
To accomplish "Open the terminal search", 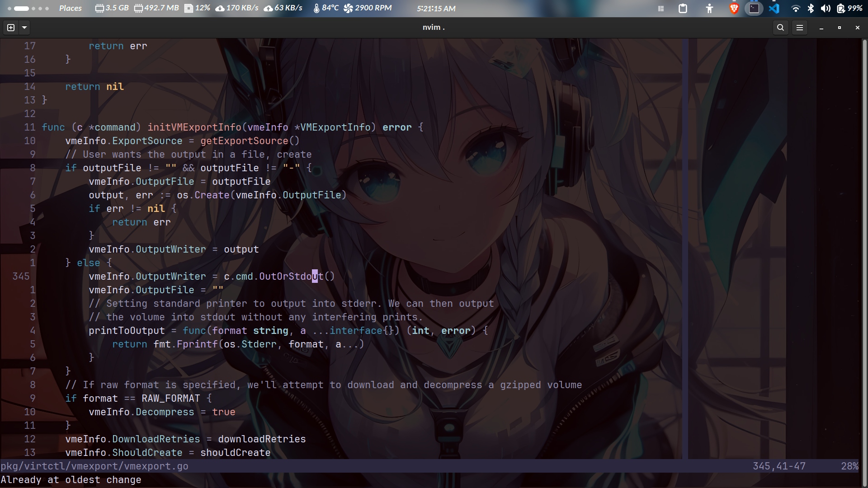I will coord(780,28).
